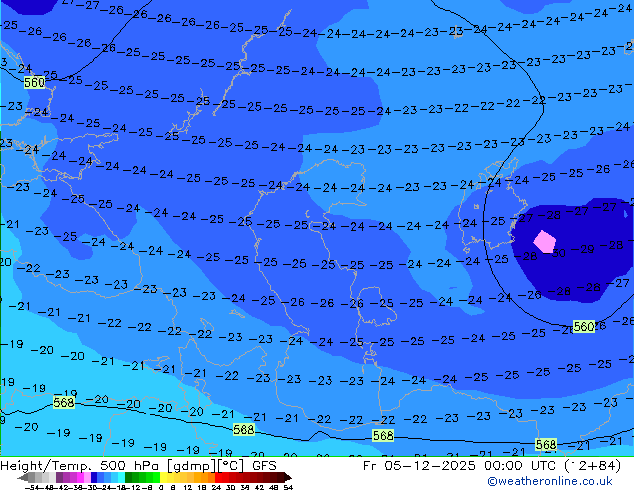Click the pink cold-core polygon on the map
634x490 pixels.
point(545,242)
